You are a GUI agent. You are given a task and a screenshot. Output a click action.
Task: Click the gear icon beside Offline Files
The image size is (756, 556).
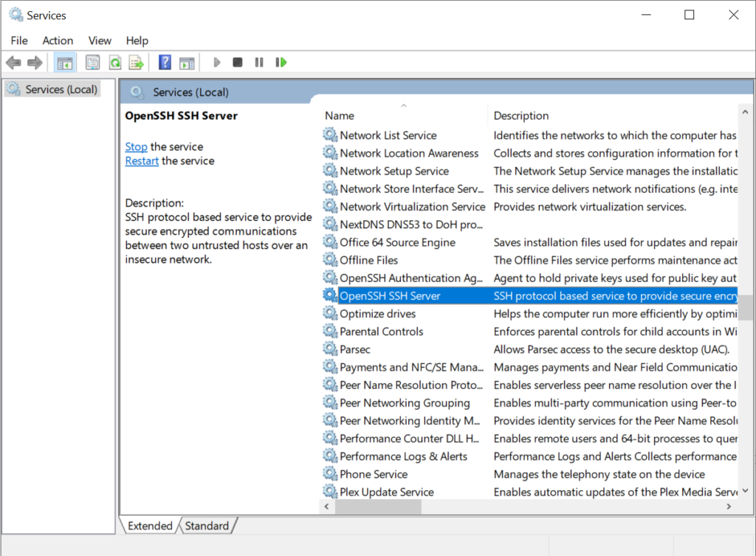tap(330, 259)
